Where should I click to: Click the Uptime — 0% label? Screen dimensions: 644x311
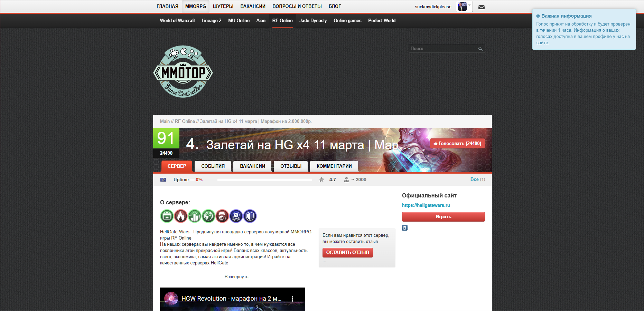(188, 179)
